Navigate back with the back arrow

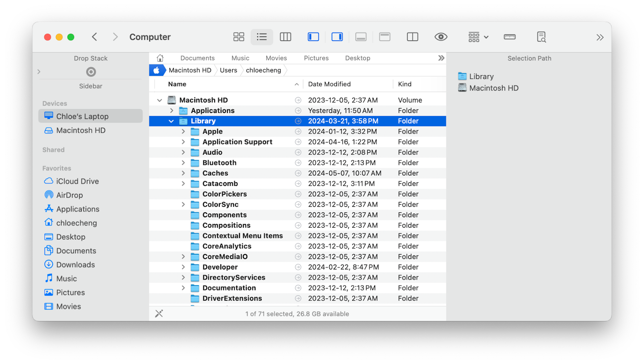95,37
